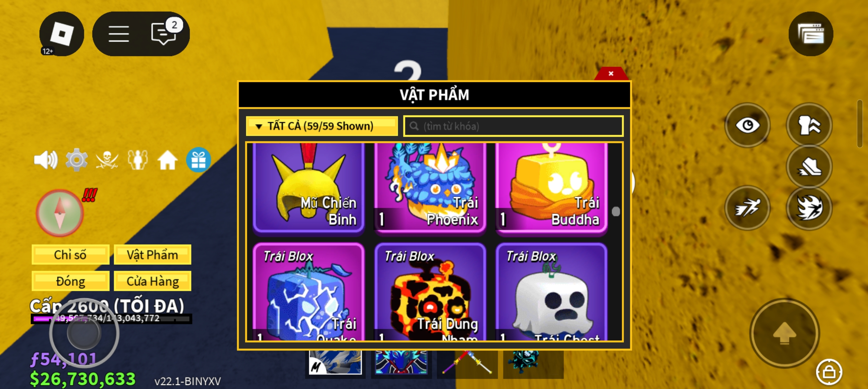Click the pirate skull crossed swords icon
This screenshot has height=389, width=868.
107,160
